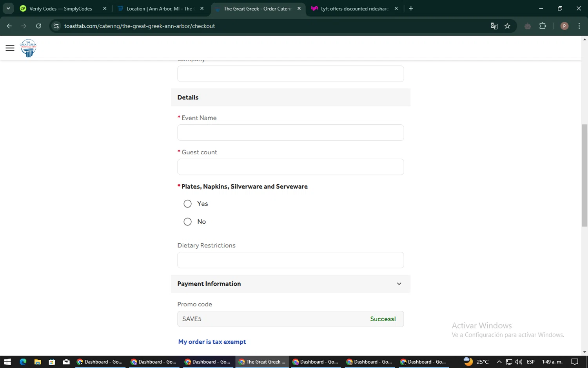Click the Promo code field with SAVE5
This screenshot has height=368, width=588.
coord(290,319)
